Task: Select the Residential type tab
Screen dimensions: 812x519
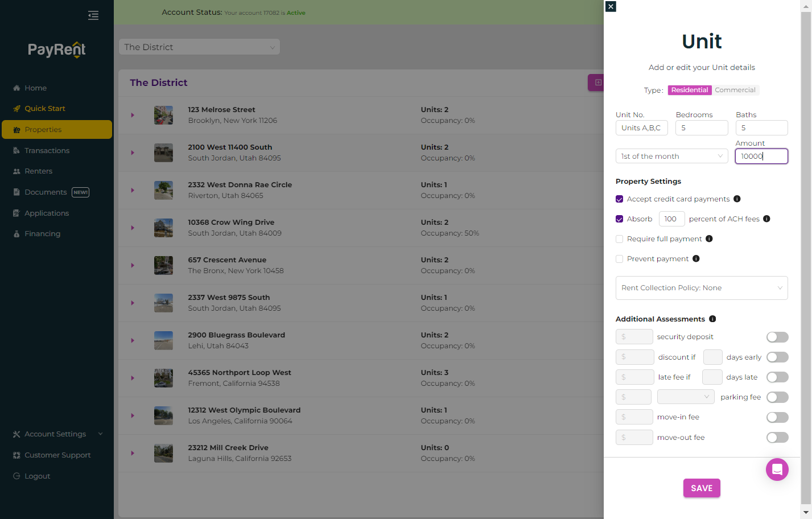Action: [x=689, y=90]
